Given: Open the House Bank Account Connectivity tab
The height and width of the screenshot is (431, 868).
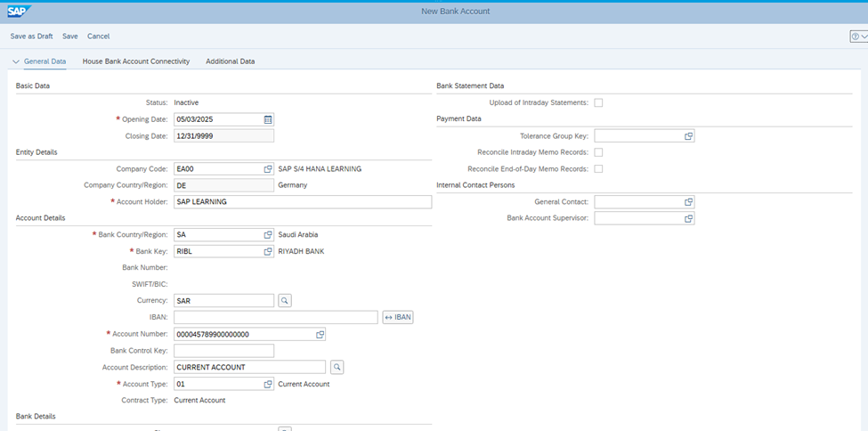Looking at the screenshot, I should point(136,61).
